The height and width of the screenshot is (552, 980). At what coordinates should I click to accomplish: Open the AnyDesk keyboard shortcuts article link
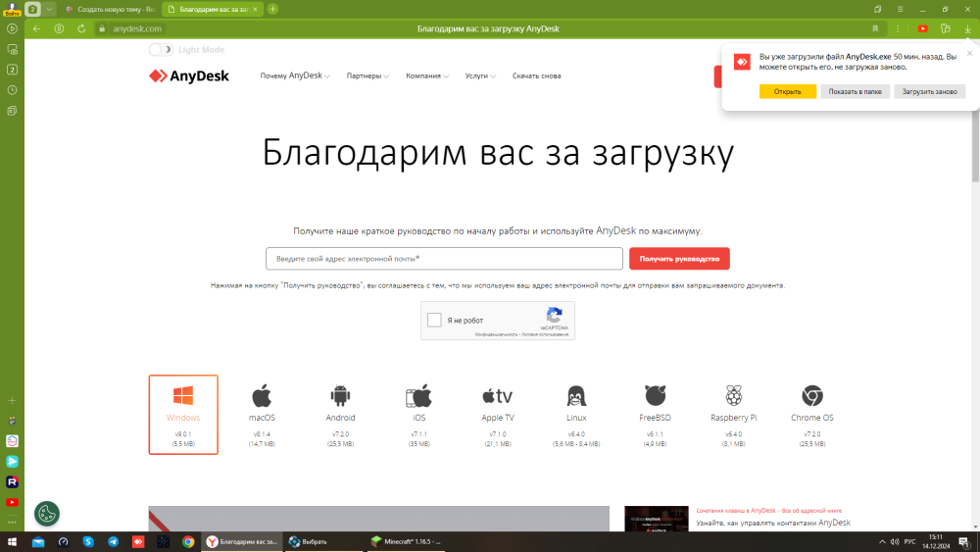click(x=768, y=511)
